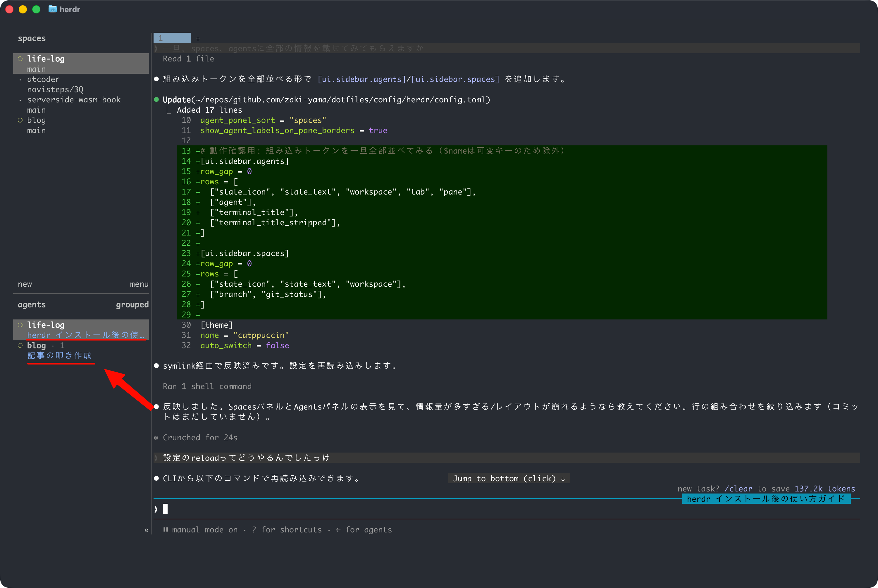Click the herdr folder icon in title bar
This screenshot has height=588, width=878.
click(x=52, y=9)
